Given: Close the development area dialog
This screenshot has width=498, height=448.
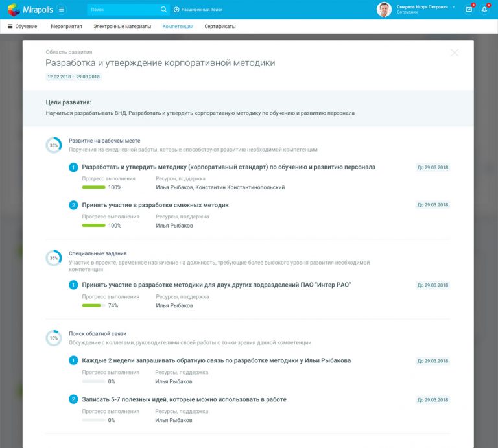Looking at the screenshot, I should pyautogui.click(x=455, y=53).
